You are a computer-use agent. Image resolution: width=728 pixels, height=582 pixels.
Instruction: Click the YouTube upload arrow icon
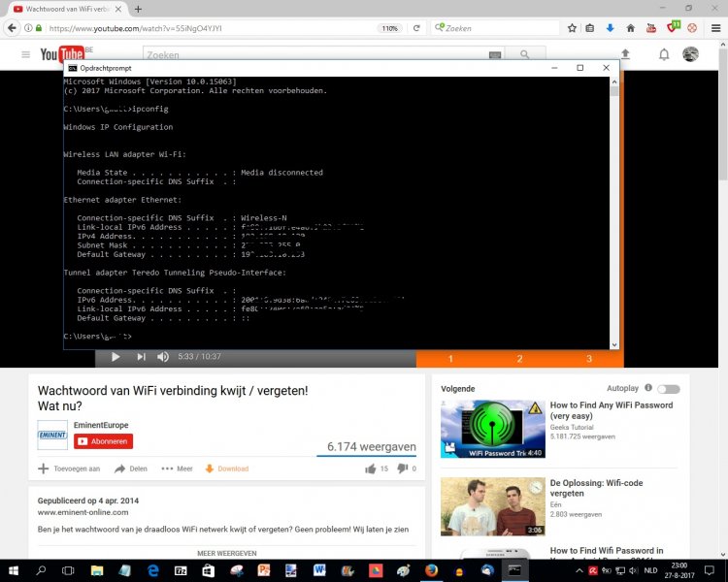pyautogui.click(x=625, y=54)
